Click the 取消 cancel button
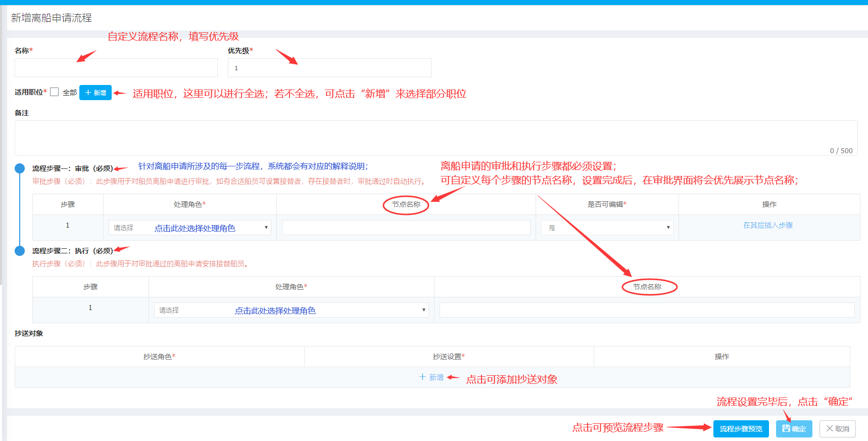868x441 pixels. click(838, 429)
